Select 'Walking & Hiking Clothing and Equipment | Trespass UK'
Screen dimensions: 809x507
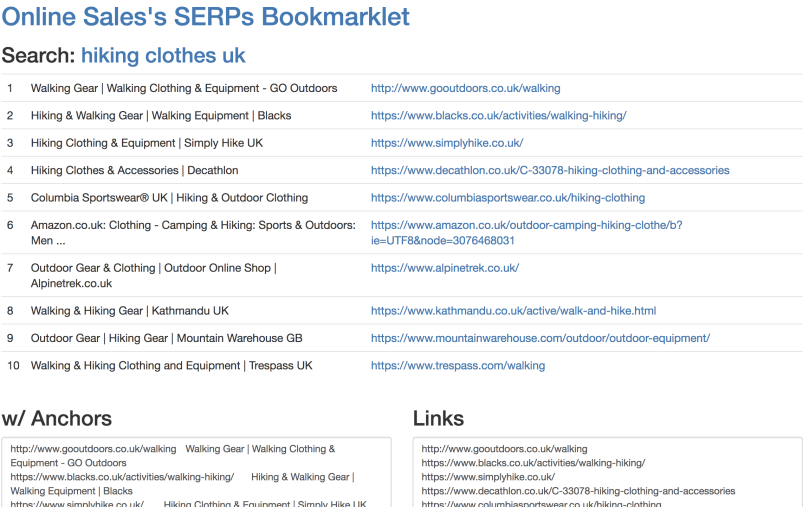point(171,365)
